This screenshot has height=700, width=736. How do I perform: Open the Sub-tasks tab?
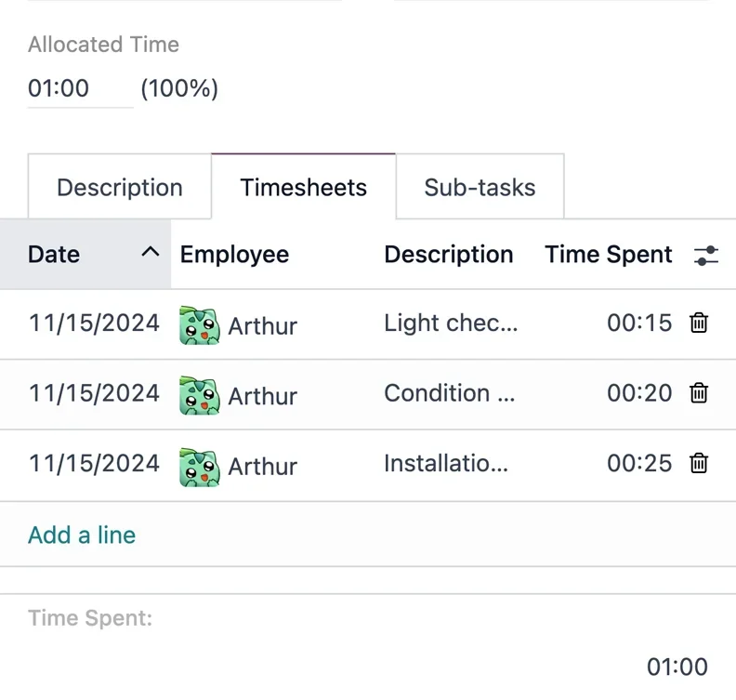(480, 188)
